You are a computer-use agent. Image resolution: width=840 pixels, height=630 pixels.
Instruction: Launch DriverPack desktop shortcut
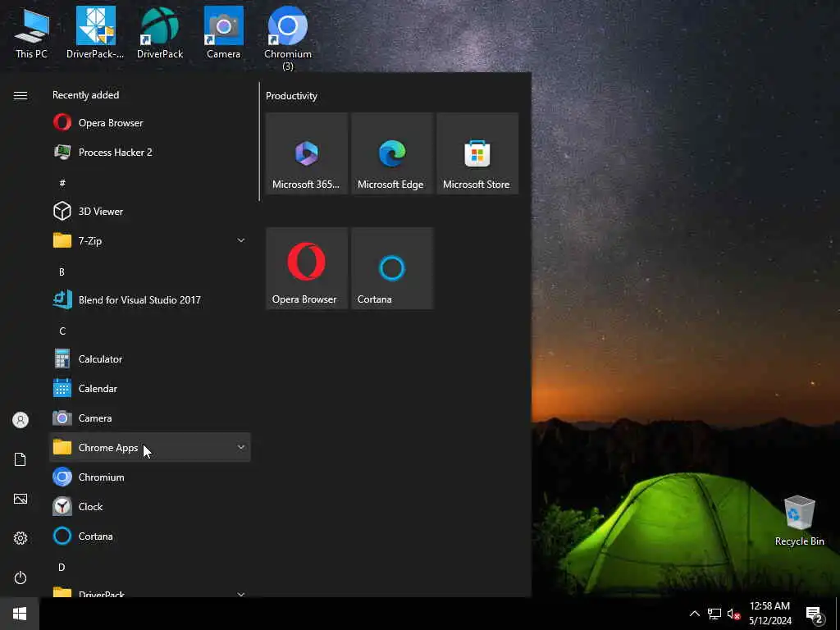pyautogui.click(x=160, y=33)
